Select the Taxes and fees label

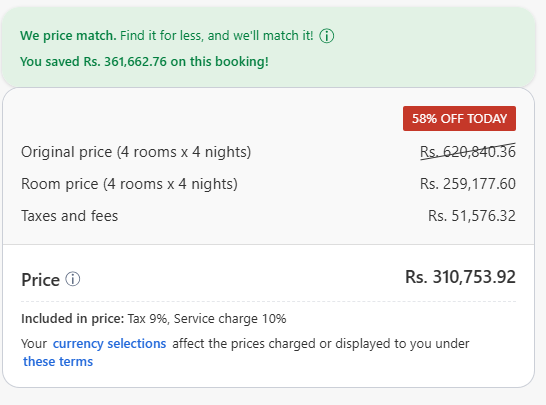(70, 216)
